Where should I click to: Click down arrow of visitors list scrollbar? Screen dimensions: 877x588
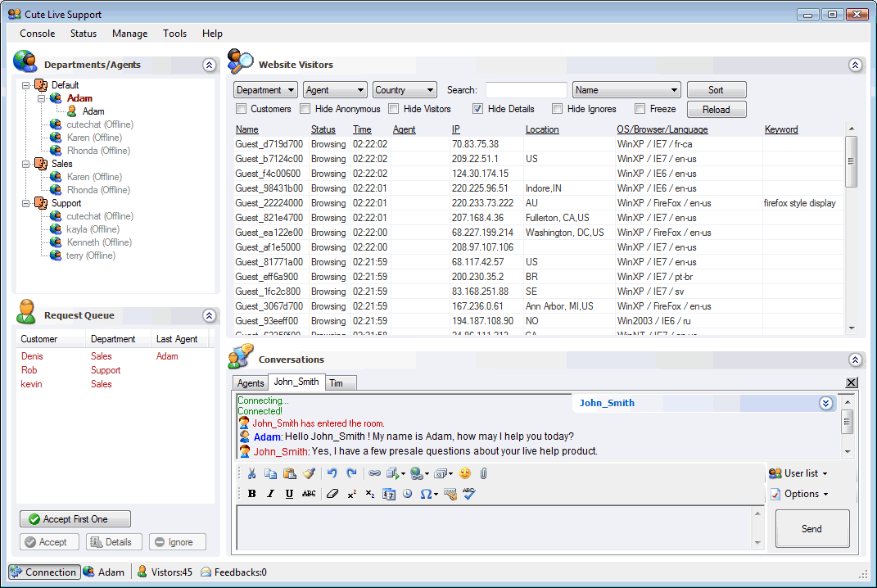(852, 329)
